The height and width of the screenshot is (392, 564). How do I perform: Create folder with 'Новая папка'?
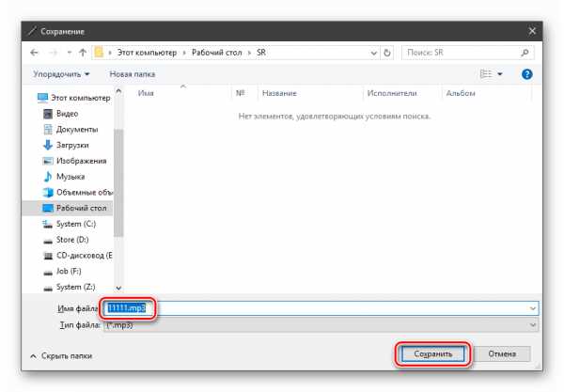tap(133, 74)
